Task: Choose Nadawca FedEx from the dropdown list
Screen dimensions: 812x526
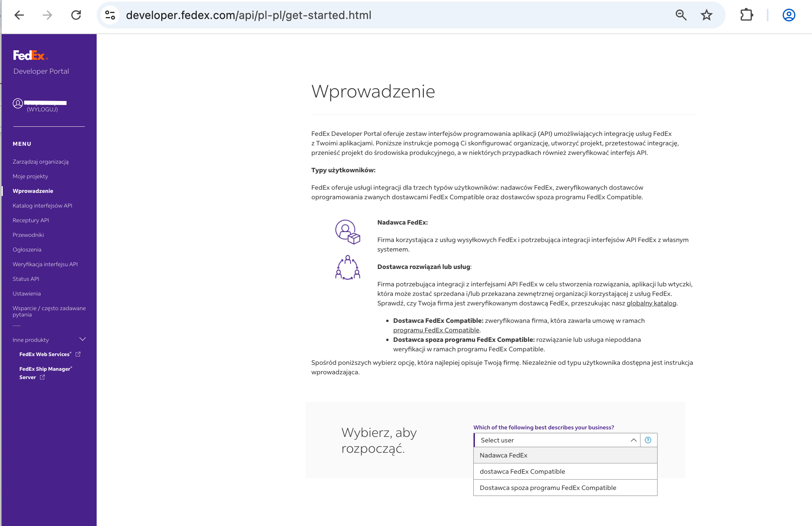Action: [x=503, y=455]
